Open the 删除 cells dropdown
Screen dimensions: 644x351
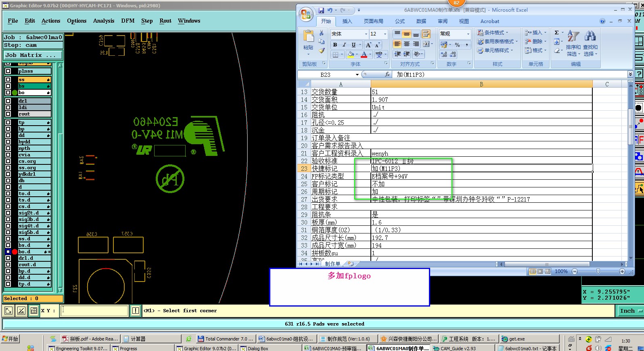pos(536,41)
